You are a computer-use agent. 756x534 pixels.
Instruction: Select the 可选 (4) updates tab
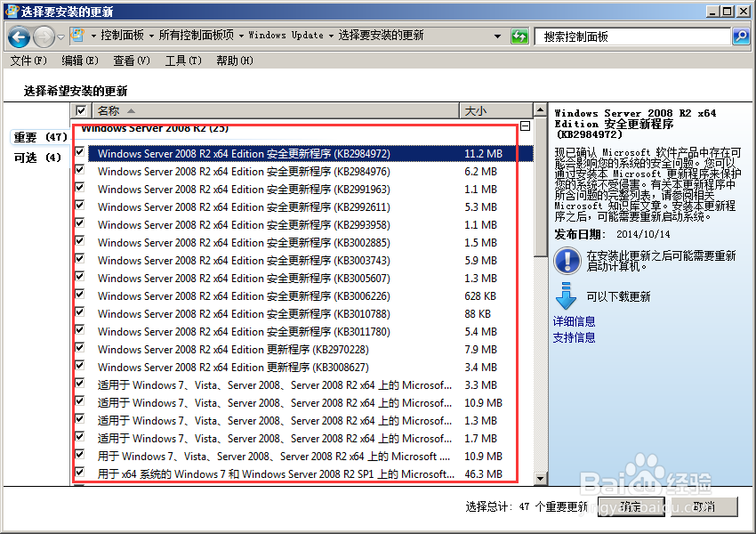tap(37, 158)
